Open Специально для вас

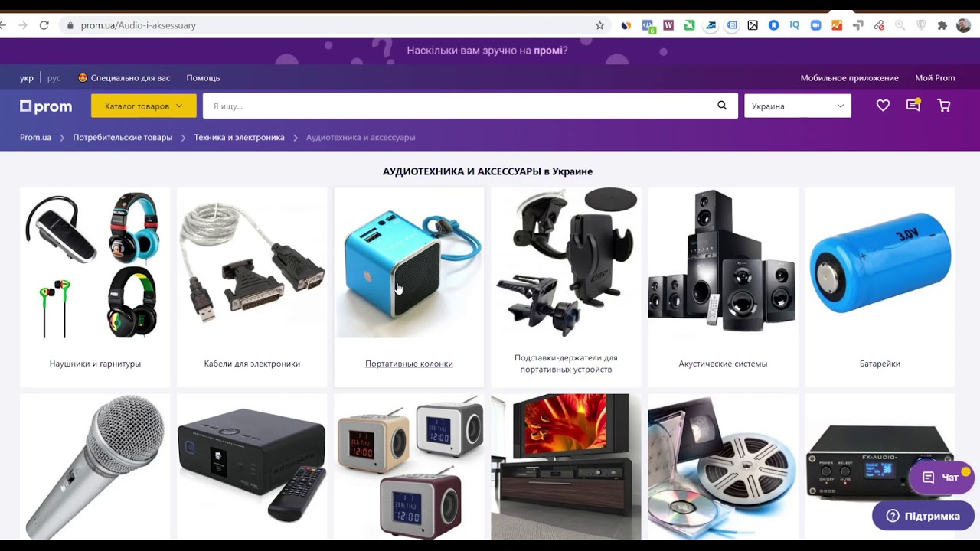124,78
